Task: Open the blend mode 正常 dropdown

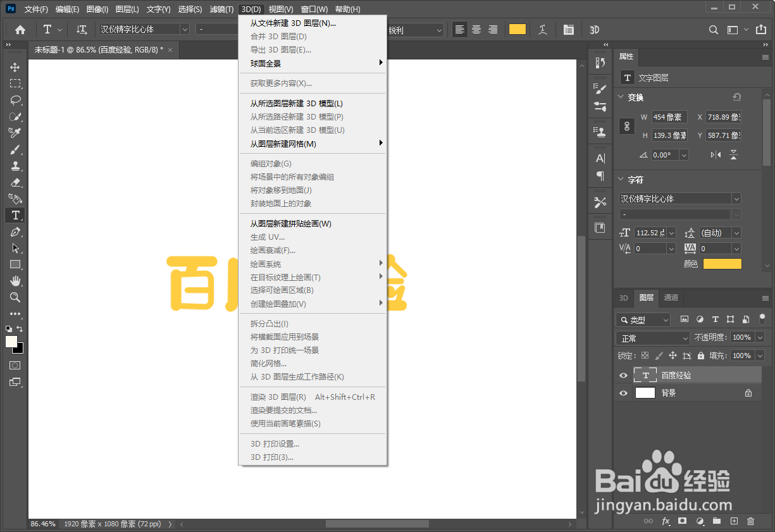Action: tap(652, 338)
